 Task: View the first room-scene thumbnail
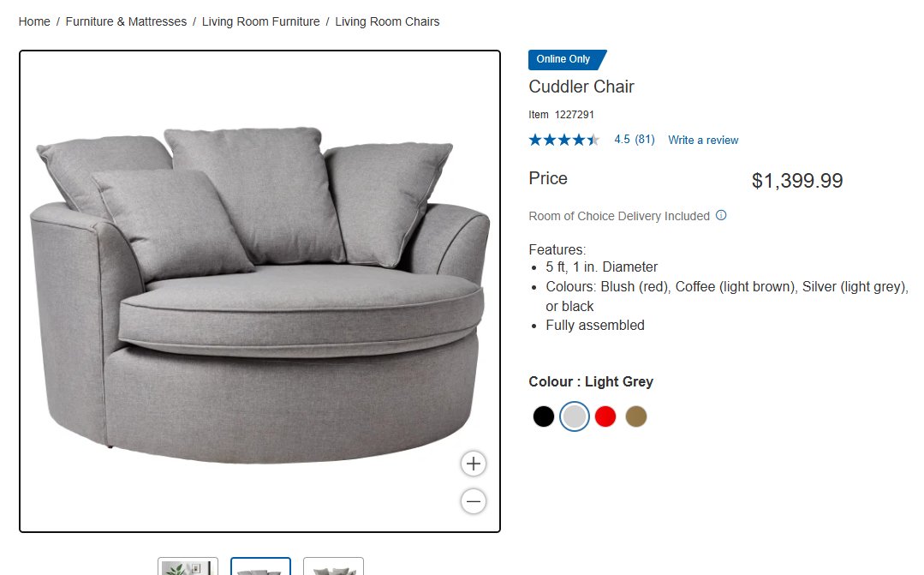click(x=188, y=566)
